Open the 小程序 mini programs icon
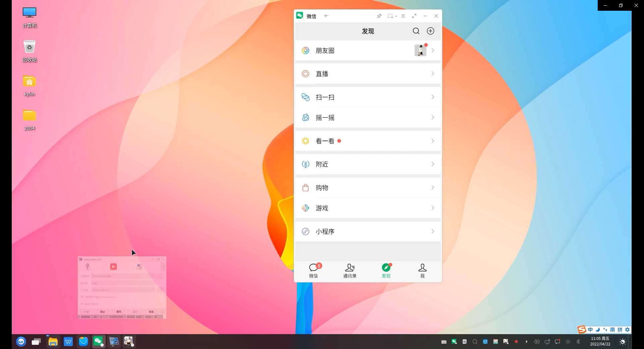This screenshot has width=644, height=349. [306, 232]
